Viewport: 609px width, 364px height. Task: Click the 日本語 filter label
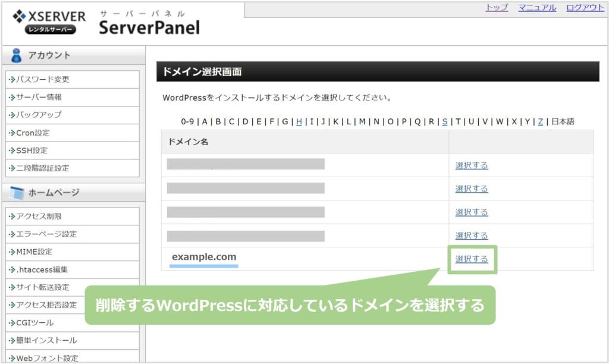563,121
